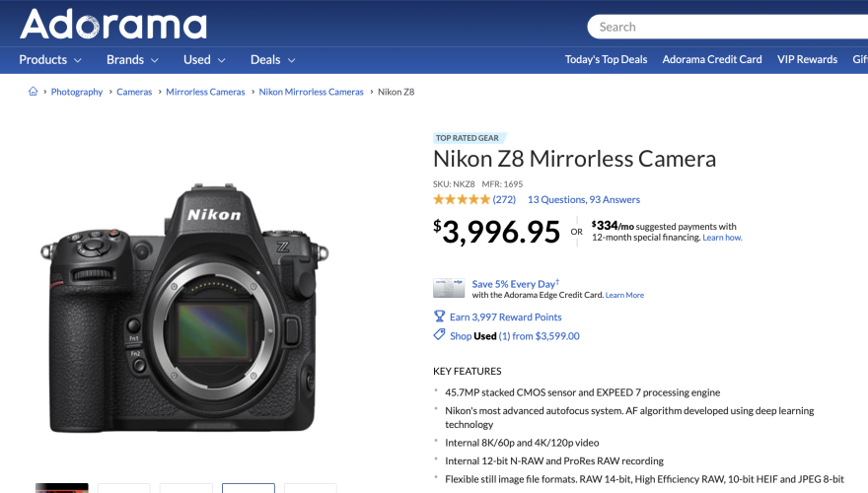Expand the Products dropdown menu

pyautogui.click(x=50, y=60)
